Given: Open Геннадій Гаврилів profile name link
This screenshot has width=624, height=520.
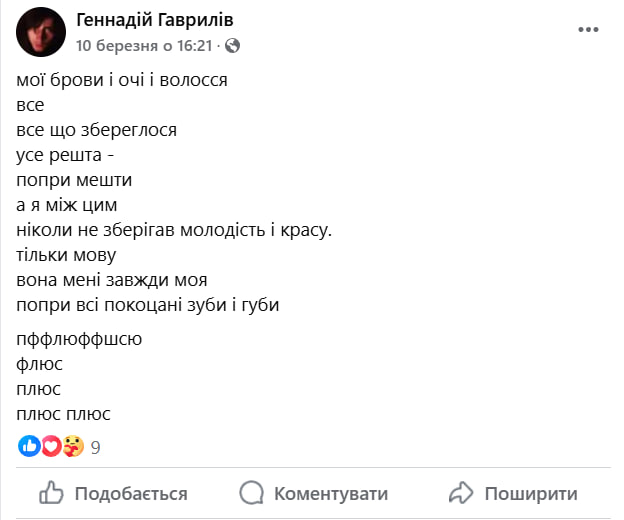Looking at the screenshot, I should [x=155, y=21].
